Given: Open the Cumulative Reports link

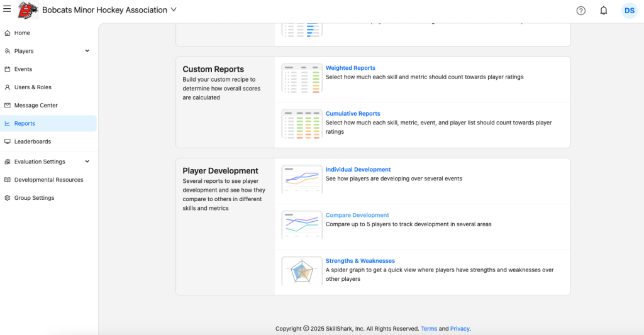Looking at the screenshot, I should pyautogui.click(x=353, y=114).
